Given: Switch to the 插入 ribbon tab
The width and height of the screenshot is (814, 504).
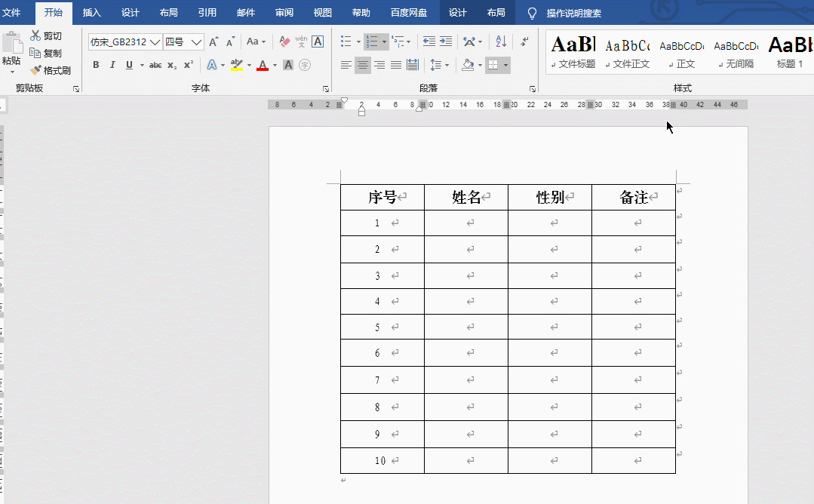Looking at the screenshot, I should tap(92, 13).
